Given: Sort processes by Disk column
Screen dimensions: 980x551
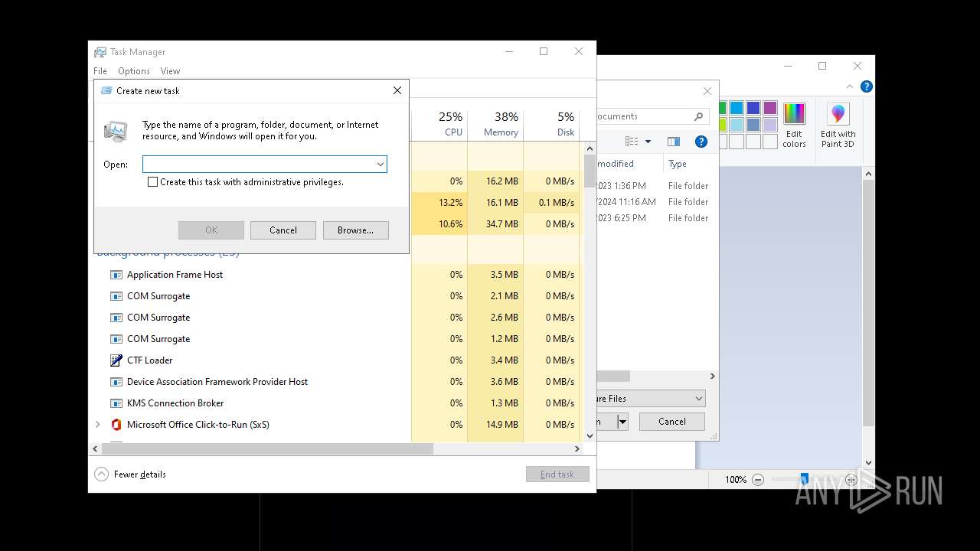Looking at the screenshot, I should pos(551,124).
